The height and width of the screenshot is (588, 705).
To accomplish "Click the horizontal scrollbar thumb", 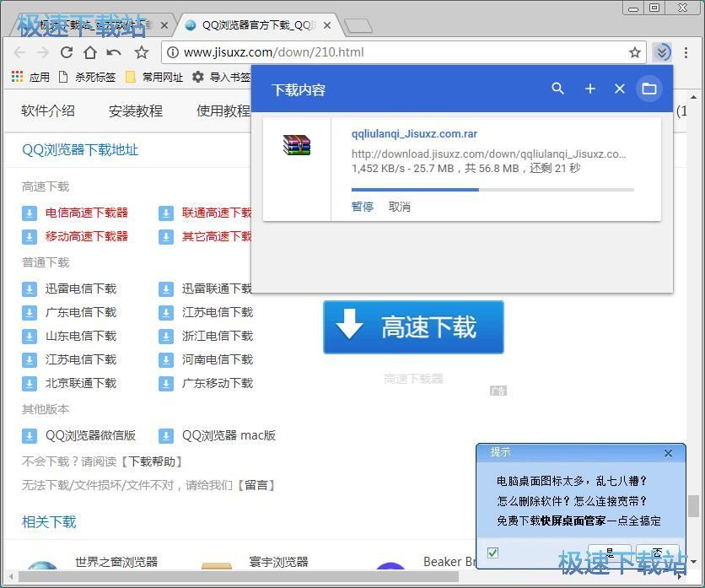I will [x=239, y=576].
